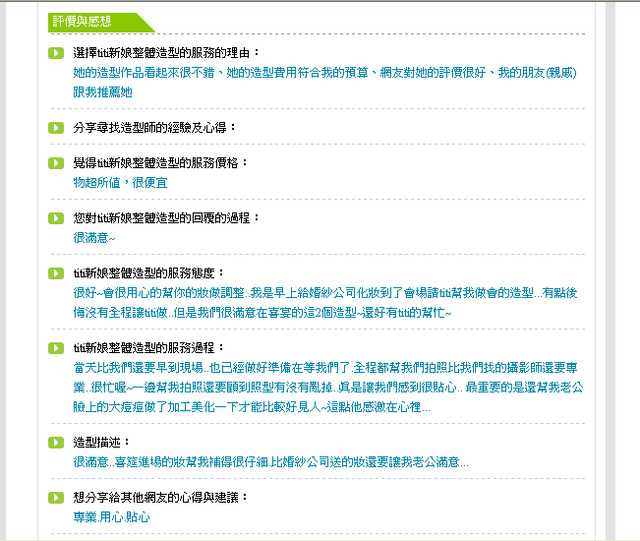Click answer line starting 臉上的大痘痘做了加工美化
The width and height of the screenshot is (640, 541).
[x=252, y=407]
